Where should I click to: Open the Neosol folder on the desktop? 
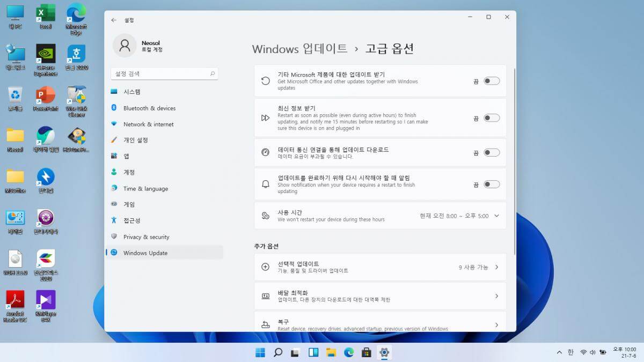tap(15, 139)
